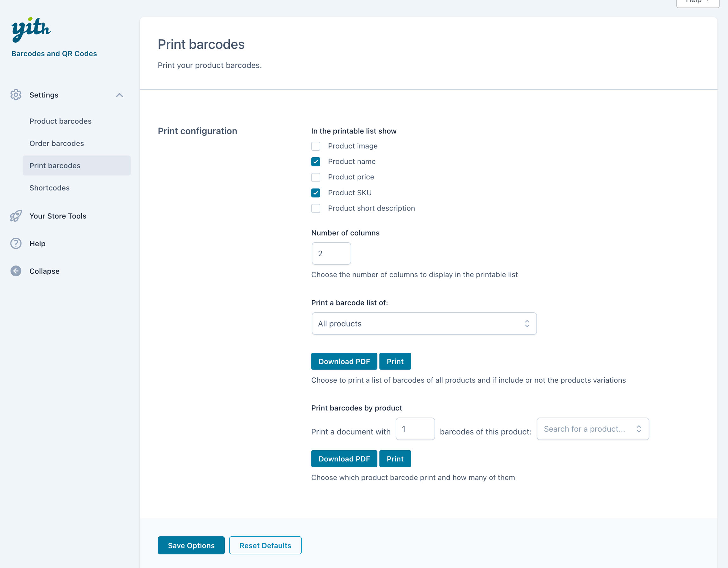Go to the Order barcodes page

point(57,143)
